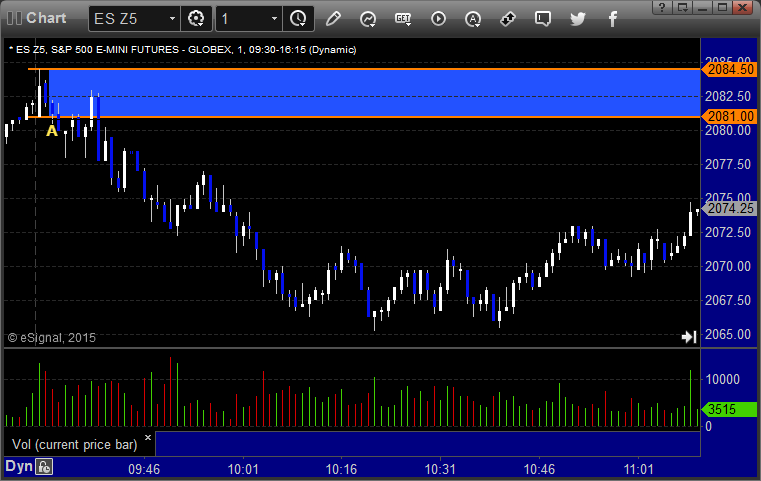This screenshot has height=481, width=761.
Task: Click the 10:46 time axis label
Action: pyautogui.click(x=539, y=469)
